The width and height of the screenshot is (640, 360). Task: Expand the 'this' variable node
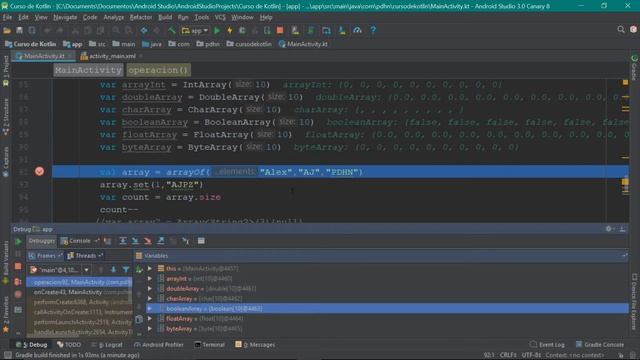(150, 269)
